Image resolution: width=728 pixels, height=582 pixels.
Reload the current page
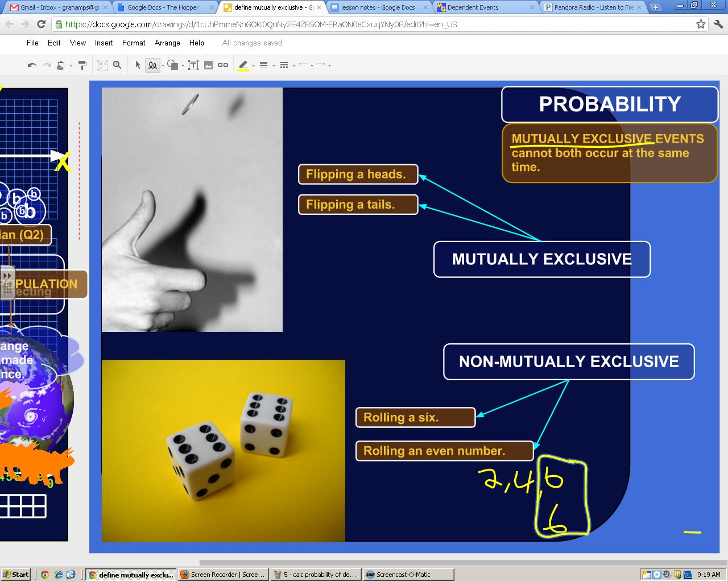pyautogui.click(x=41, y=24)
